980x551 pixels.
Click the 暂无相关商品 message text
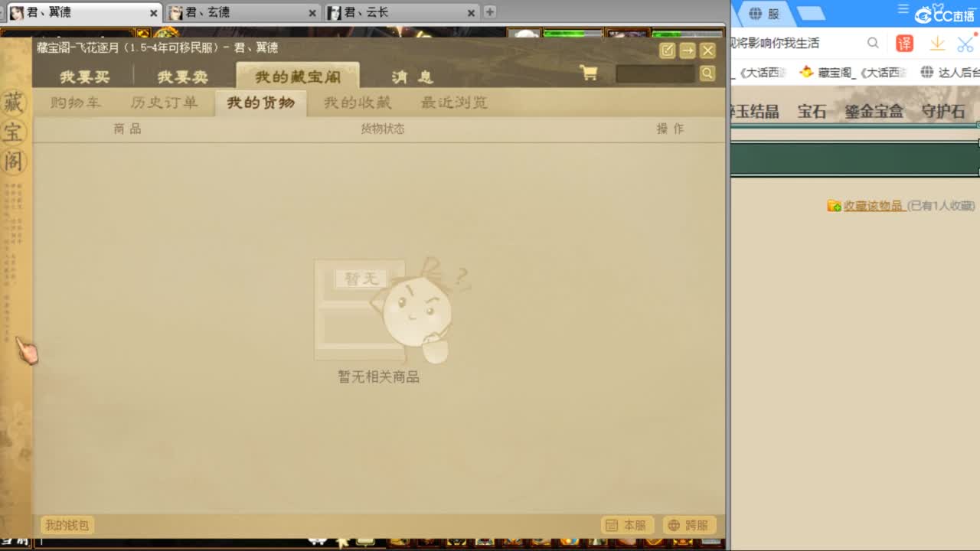[x=378, y=377]
